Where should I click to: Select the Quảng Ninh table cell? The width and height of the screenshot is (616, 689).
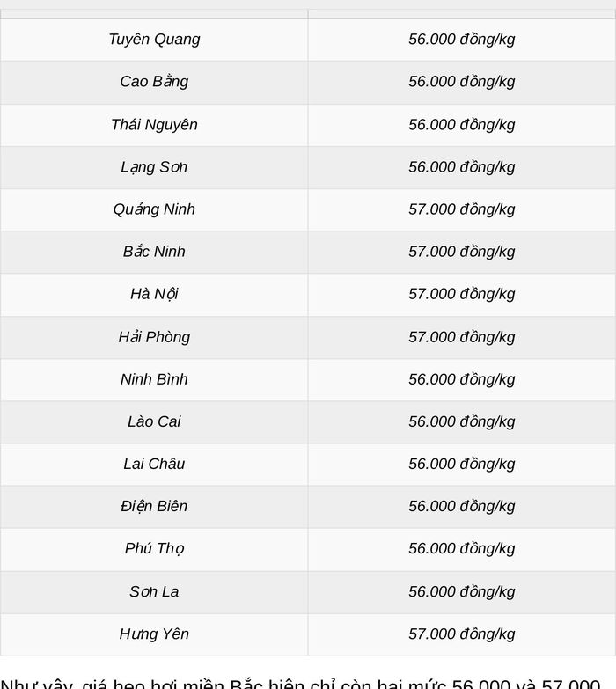click(x=154, y=209)
